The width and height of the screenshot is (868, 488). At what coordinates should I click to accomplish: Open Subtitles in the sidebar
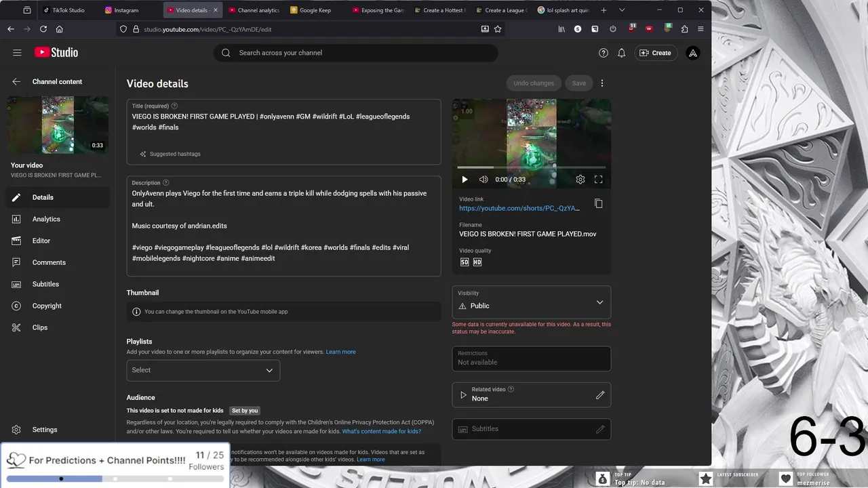coord(58,284)
